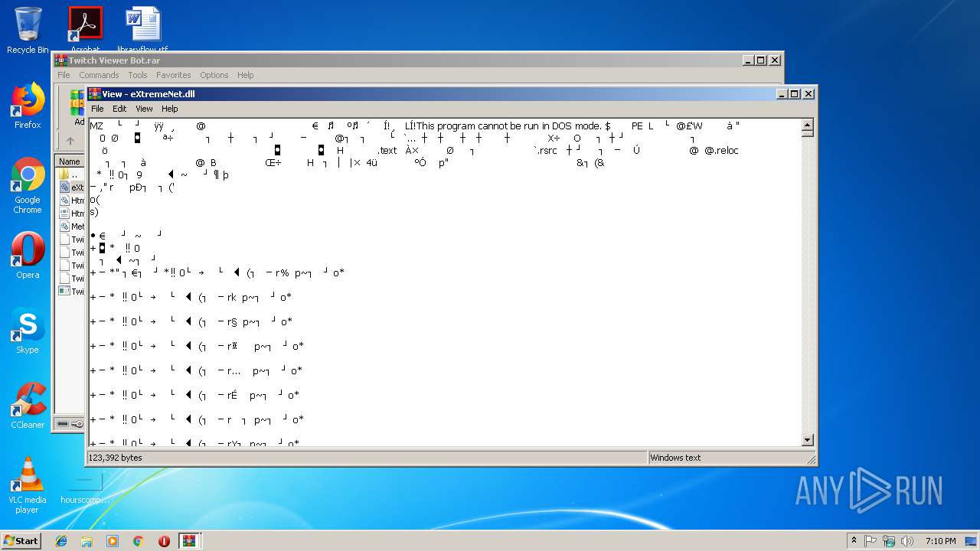Viewport: 980px width, 551px height.
Task: Close the eXtremeNet.dll viewer window
Action: pyautogui.click(x=808, y=94)
